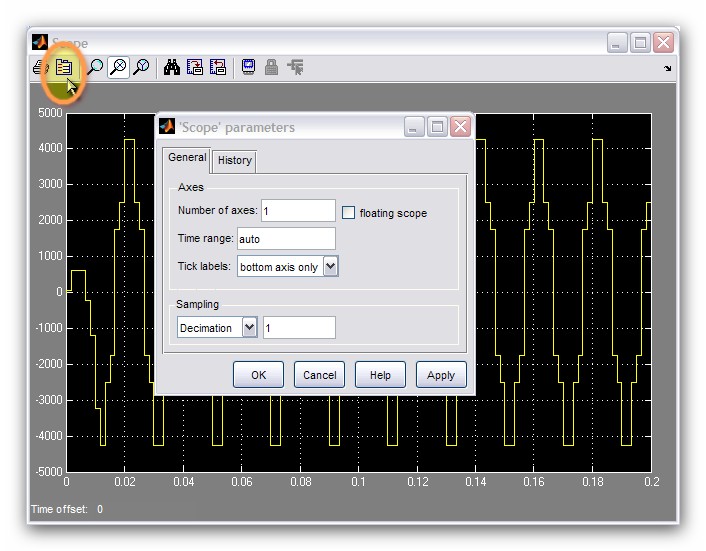The image size is (706, 551).
Task: Click the dock arrow at toolbar right
Action: [667, 69]
